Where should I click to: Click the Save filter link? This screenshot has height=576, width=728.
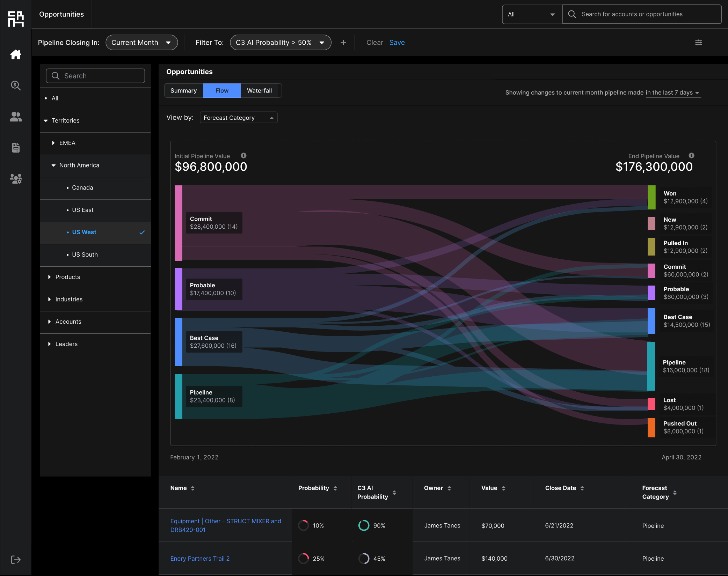(x=397, y=43)
